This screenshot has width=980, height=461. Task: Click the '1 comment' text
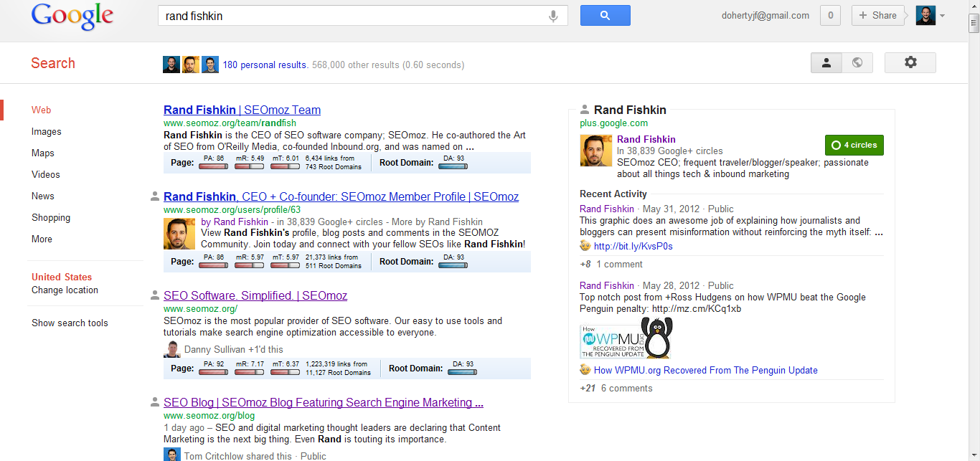(620, 264)
